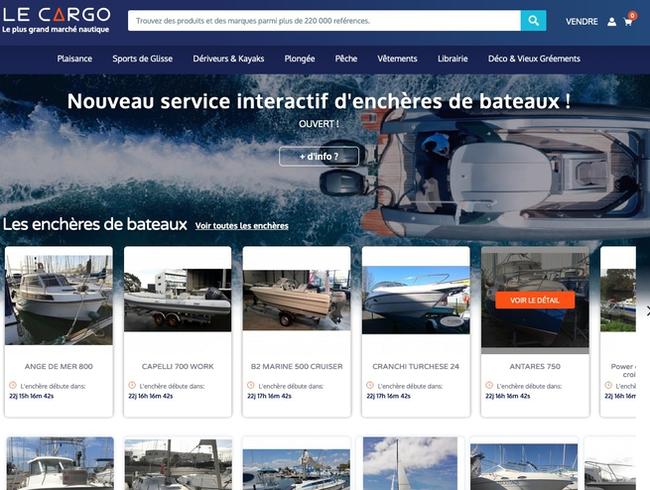Click clock icon on Capelli 700 Work card
This screenshot has width=650, height=490.
132,385
